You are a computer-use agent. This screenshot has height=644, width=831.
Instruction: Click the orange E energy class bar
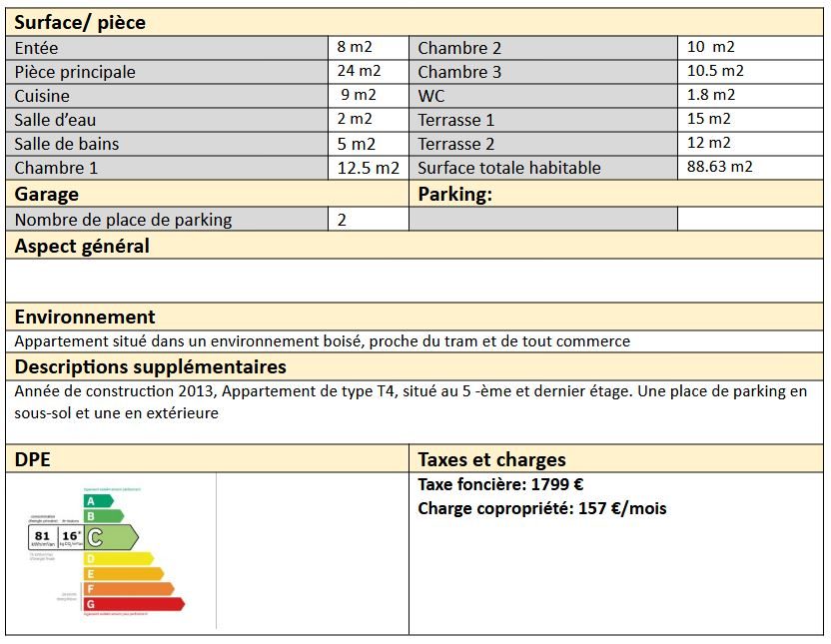coord(124,573)
